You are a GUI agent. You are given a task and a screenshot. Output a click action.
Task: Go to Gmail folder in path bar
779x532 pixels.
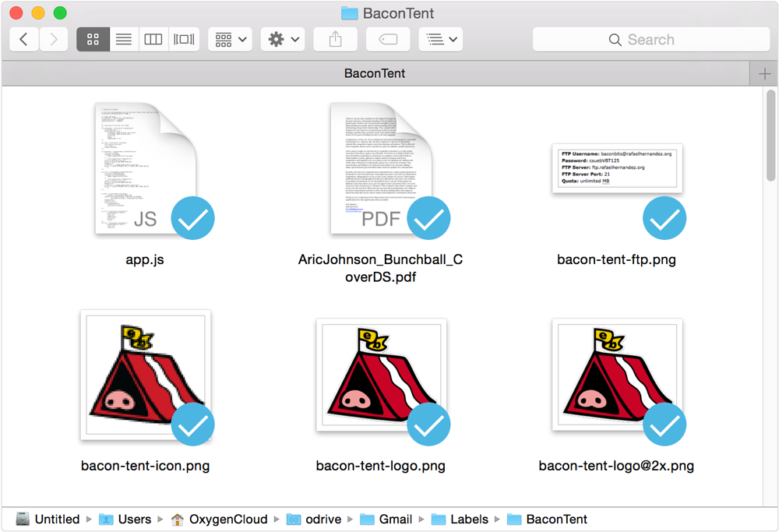386,519
